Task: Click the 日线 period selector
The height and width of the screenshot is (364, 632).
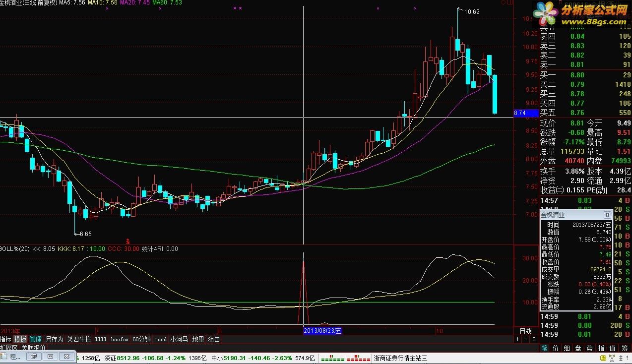Action: tap(525, 331)
